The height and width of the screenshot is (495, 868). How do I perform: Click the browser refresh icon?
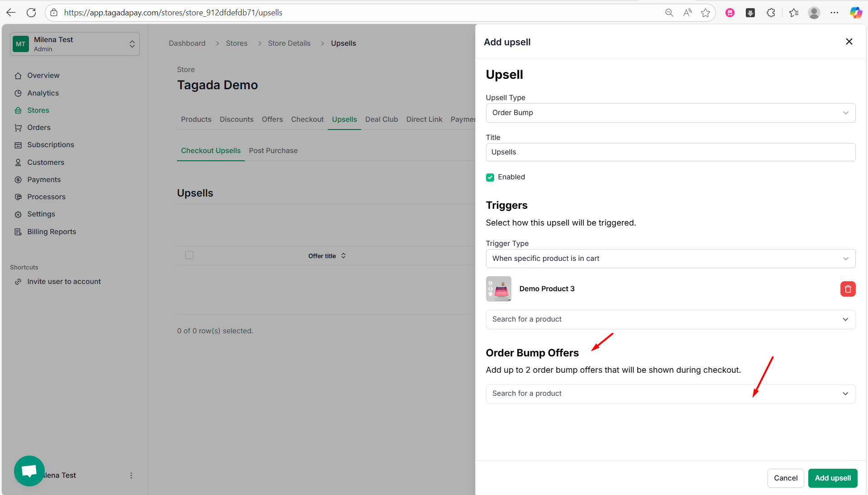pyautogui.click(x=31, y=13)
